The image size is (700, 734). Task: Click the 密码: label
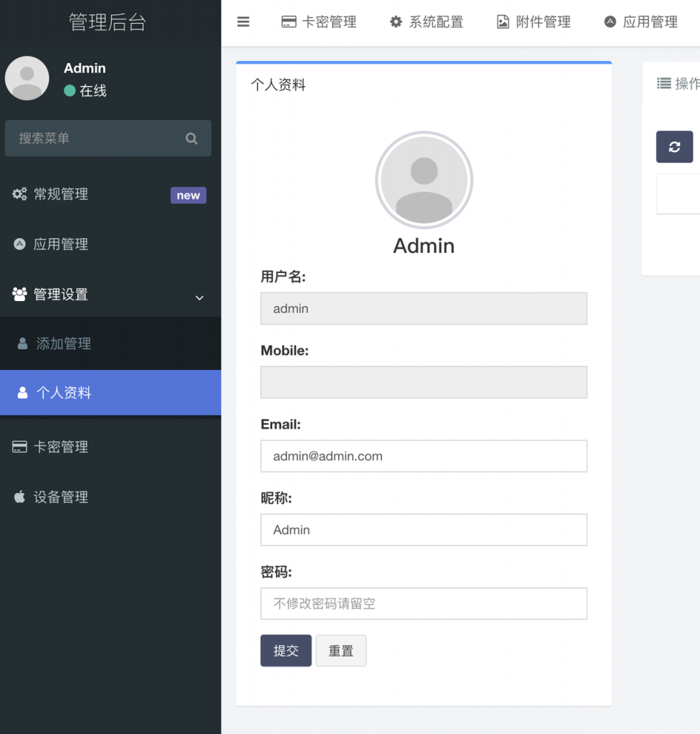(x=276, y=572)
